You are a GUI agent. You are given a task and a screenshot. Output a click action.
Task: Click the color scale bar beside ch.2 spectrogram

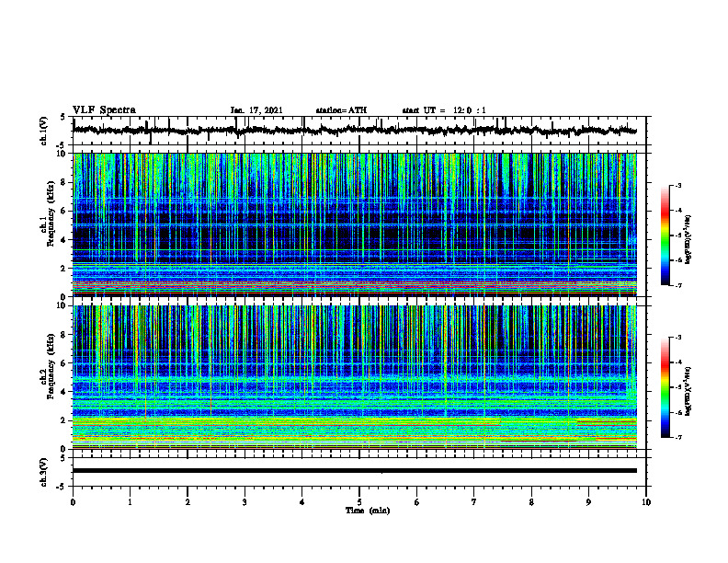[x=665, y=387]
